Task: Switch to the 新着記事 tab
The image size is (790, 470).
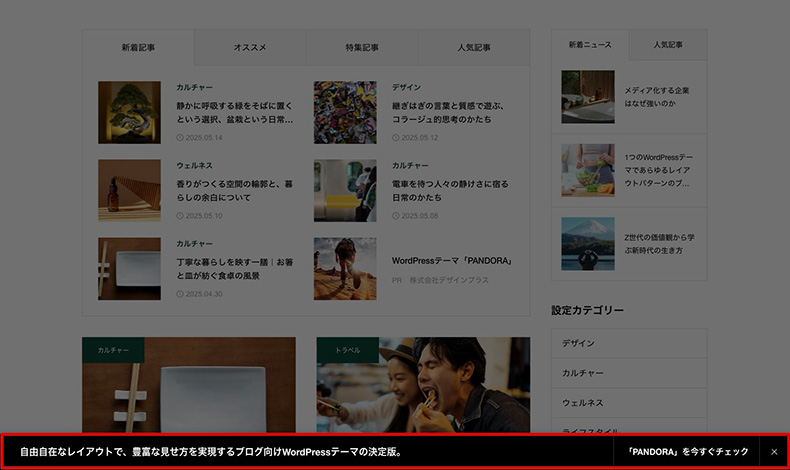Action: pyautogui.click(x=138, y=47)
